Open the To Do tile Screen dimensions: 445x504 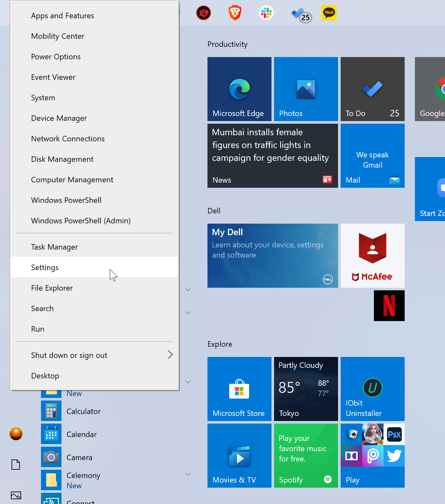[x=373, y=89]
